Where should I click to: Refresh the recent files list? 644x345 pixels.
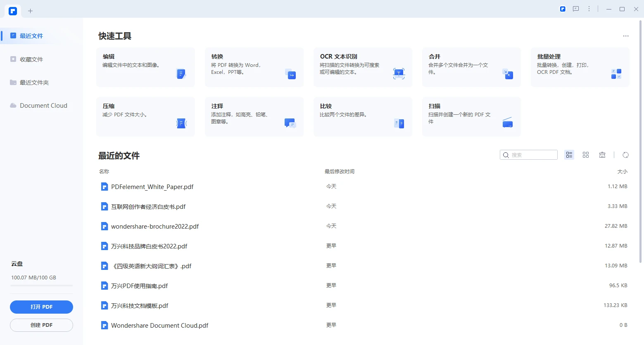pyautogui.click(x=625, y=155)
